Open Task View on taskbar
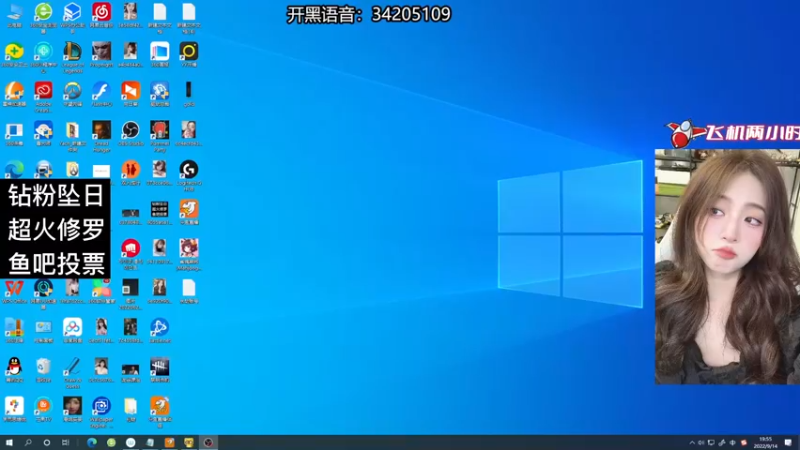Image resolution: width=800 pixels, height=450 pixels. tap(65, 442)
